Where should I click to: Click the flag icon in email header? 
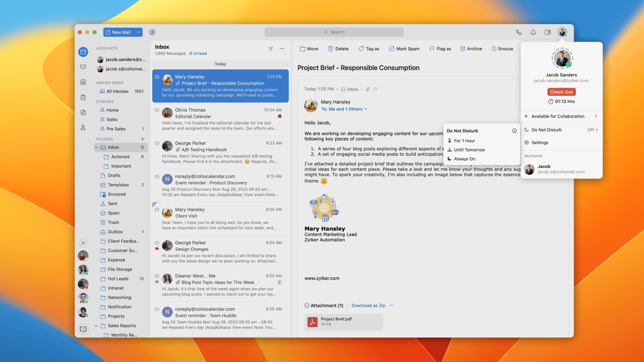point(376,89)
